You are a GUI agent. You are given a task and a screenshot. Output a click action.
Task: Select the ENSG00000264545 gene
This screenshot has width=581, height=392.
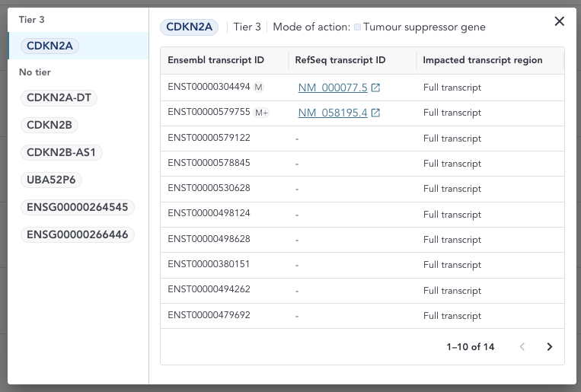[77, 207]
